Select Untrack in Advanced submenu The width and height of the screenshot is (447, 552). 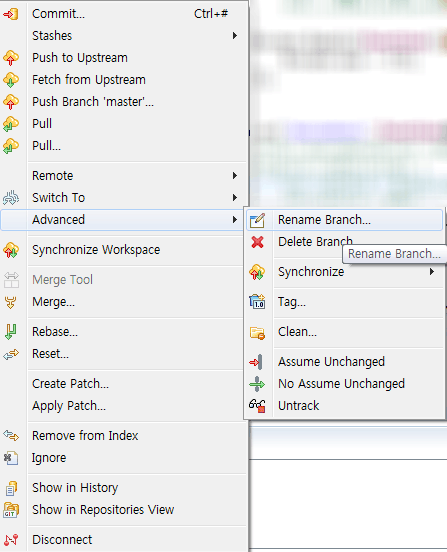(345, 406)
